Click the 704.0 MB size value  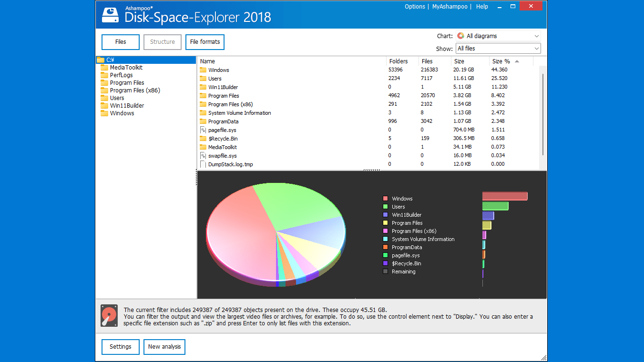point(464,130)
